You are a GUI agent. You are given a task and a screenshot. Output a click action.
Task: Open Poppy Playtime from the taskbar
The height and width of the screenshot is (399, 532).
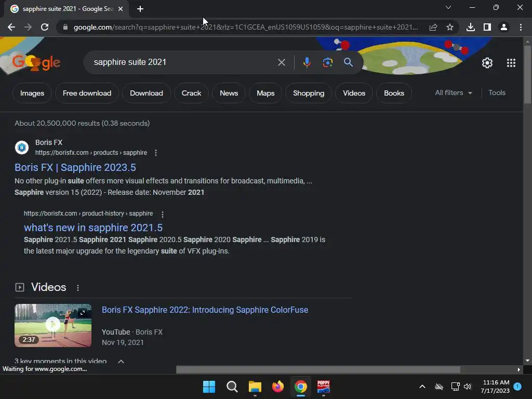323,387
